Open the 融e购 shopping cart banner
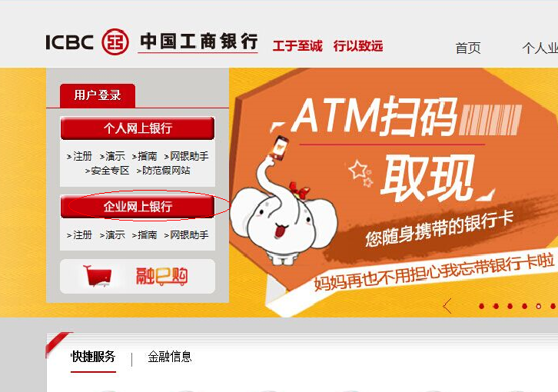Screen dimensions: 558x392 pyautogui.click(x=138, y=276)
